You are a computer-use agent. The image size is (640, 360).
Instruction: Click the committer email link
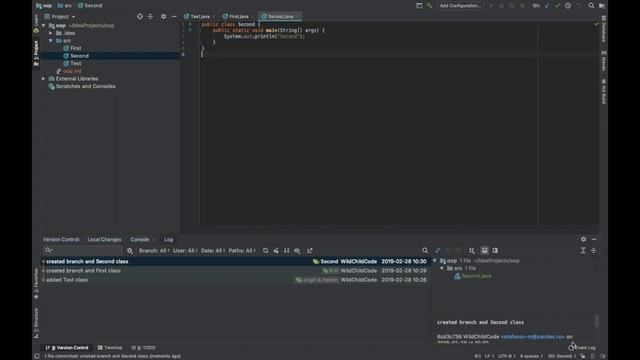pyautogui.click(x=533, y=337)
